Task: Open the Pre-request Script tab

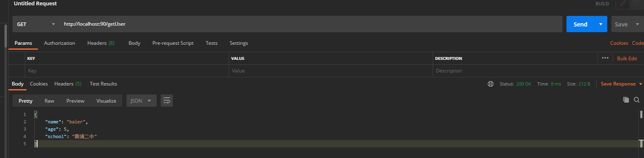Action: point(173,43)
